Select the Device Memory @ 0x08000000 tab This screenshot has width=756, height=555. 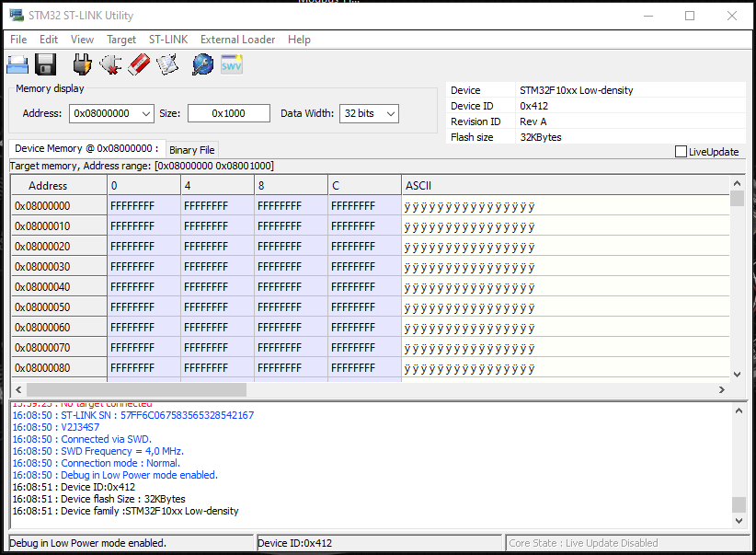(86, 148)
